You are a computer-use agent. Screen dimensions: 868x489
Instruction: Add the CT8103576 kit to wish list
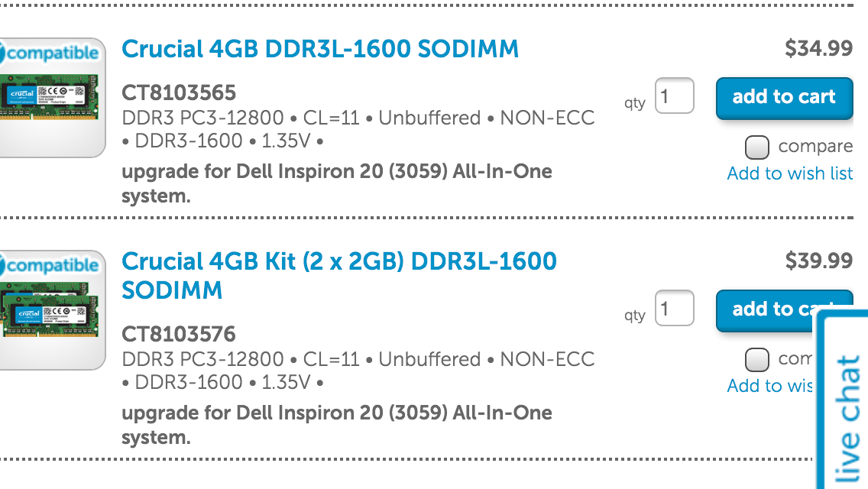coord(769,385)
